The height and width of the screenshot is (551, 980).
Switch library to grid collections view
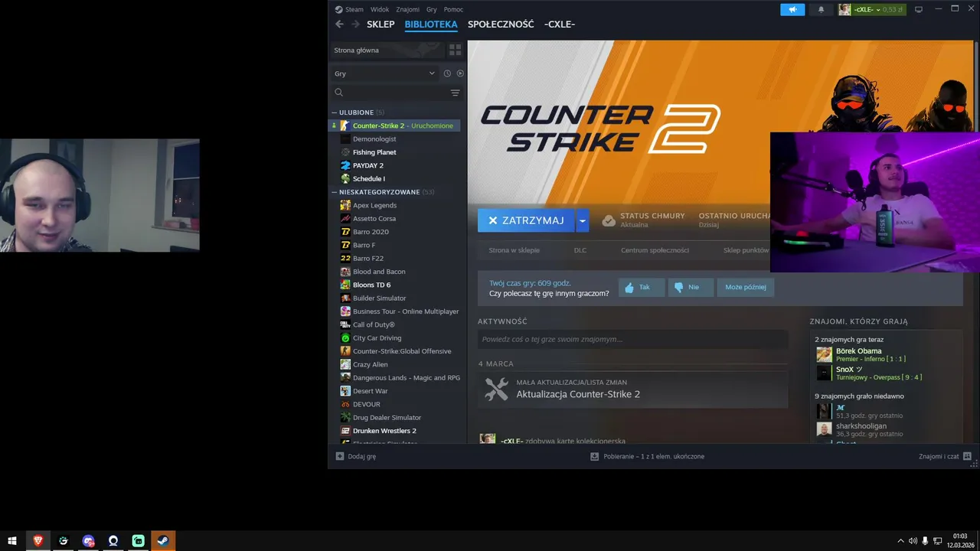pyautogui.click(x=456, y=50)
